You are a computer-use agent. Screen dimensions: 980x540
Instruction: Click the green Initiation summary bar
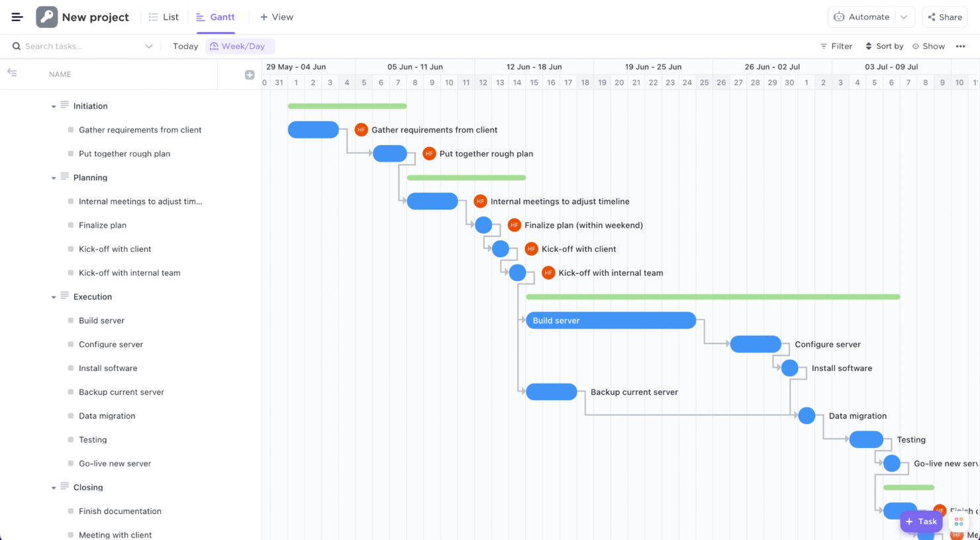click(x=348, y=106)
